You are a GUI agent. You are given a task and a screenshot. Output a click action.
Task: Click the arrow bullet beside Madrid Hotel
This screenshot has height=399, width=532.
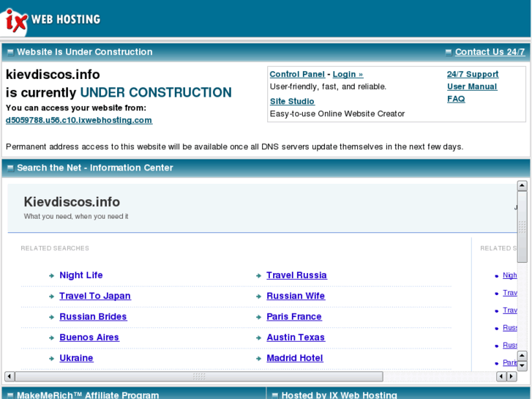point(258,359)
